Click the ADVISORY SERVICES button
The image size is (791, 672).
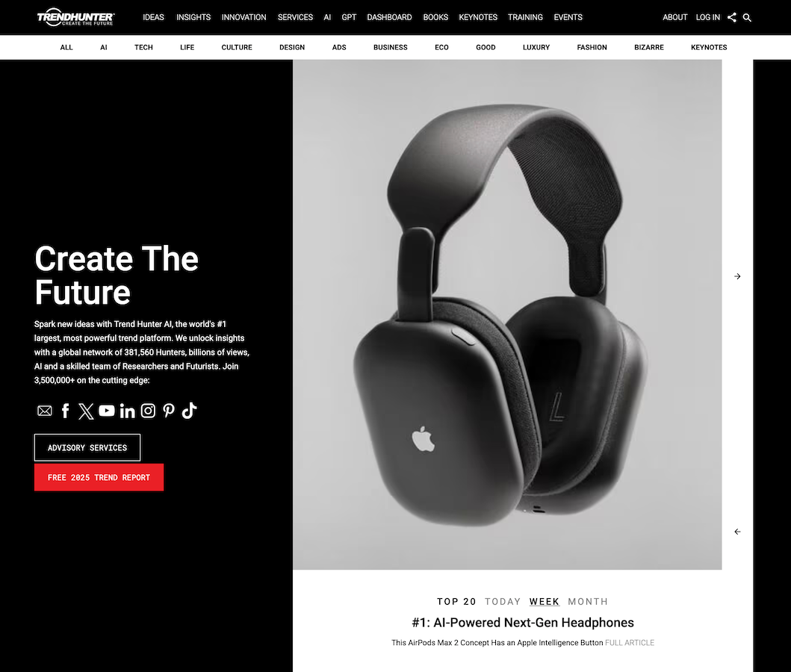87,448
